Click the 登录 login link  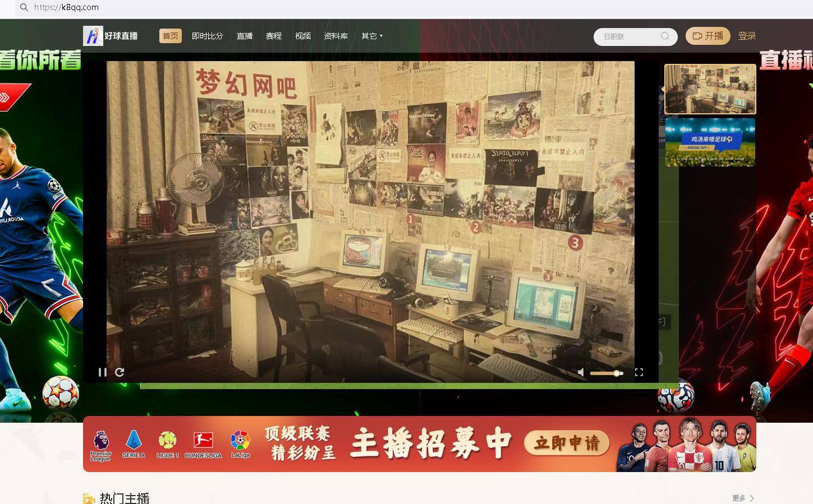tap(747, 35)
